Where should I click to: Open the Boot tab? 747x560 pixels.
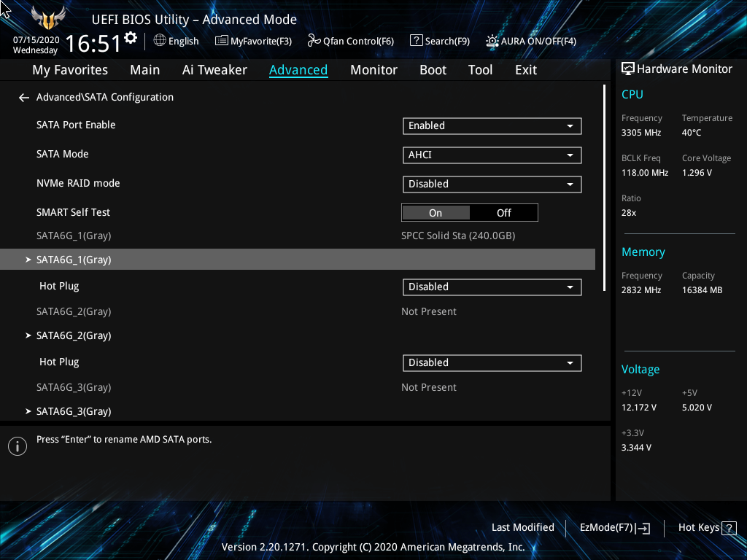433,70
